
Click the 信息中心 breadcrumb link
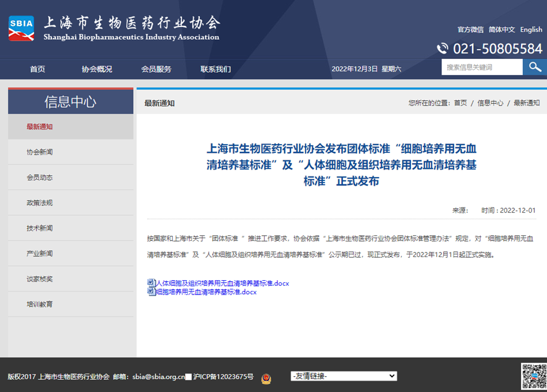point(490,103)
